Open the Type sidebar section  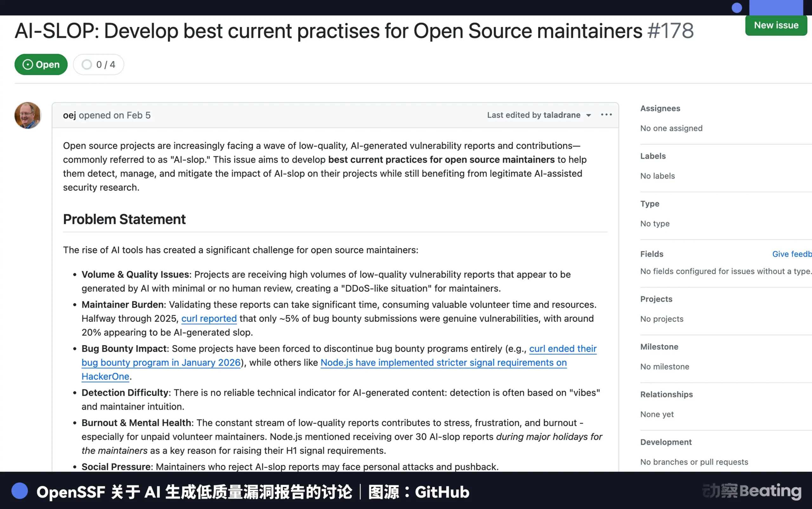[650, 204]
